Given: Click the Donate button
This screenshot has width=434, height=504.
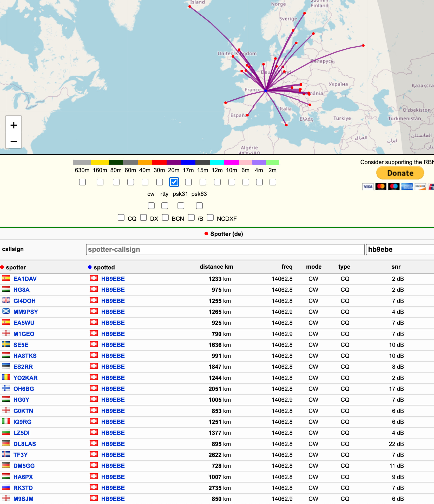Looking at the screenshot, I should (400, 173).
